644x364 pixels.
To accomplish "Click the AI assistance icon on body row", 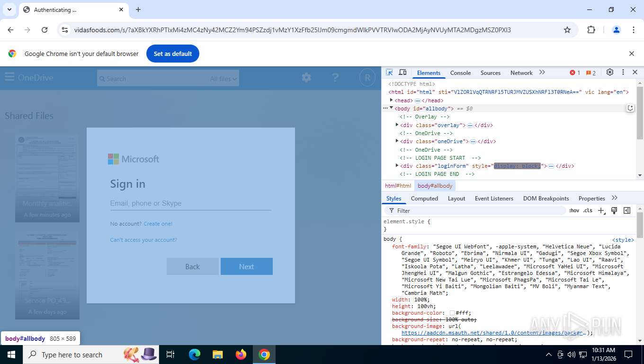I will 630,108.
